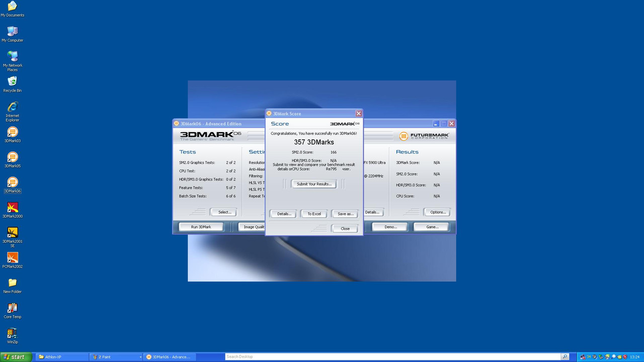Click Details in the Score dialog
Screen dimensions: 644x362
click(x=284, y=214)
